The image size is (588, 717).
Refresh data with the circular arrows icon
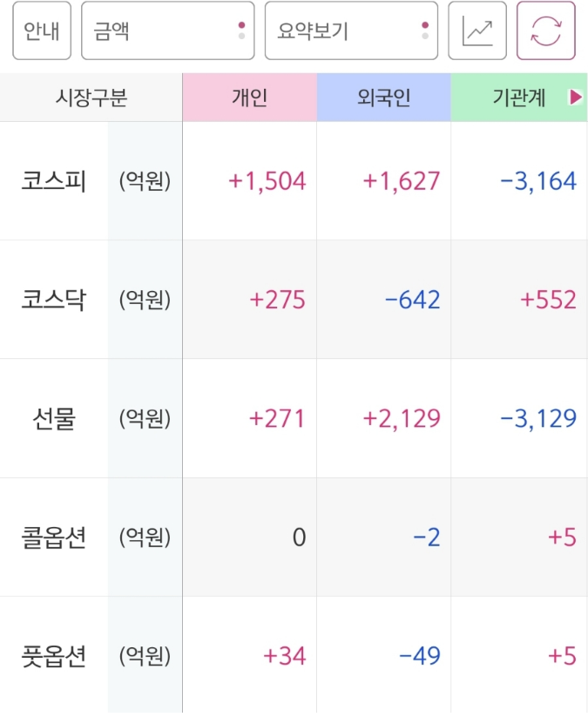546,30
